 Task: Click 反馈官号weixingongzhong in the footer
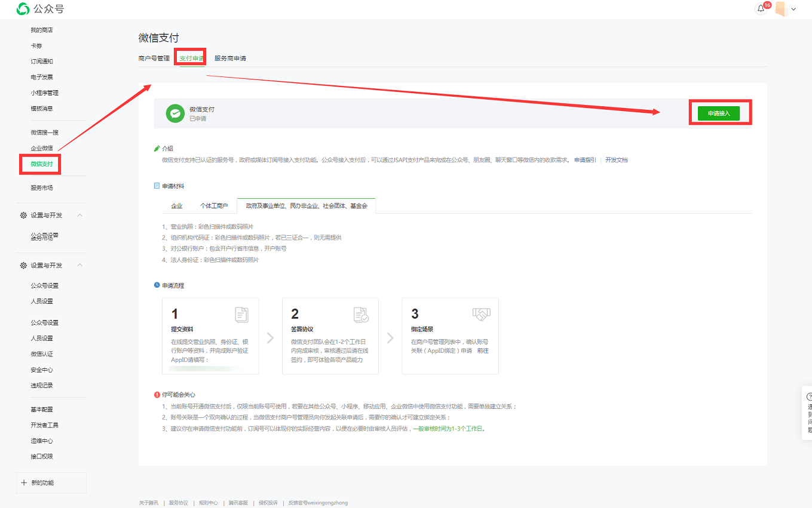point(318,503)
